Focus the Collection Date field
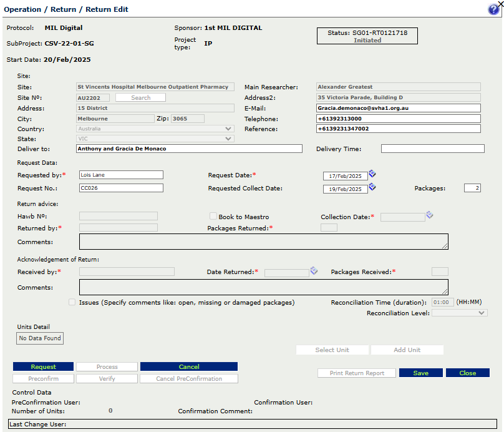The width and height of the screenshot is (504, 432). [403, 217]
